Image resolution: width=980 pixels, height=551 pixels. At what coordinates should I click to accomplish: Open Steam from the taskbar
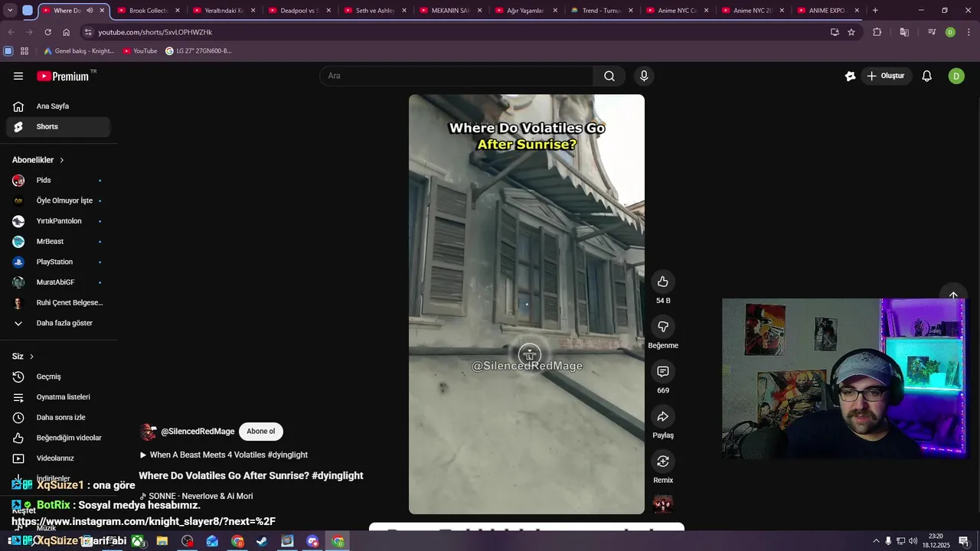click(x=262, y=541)
